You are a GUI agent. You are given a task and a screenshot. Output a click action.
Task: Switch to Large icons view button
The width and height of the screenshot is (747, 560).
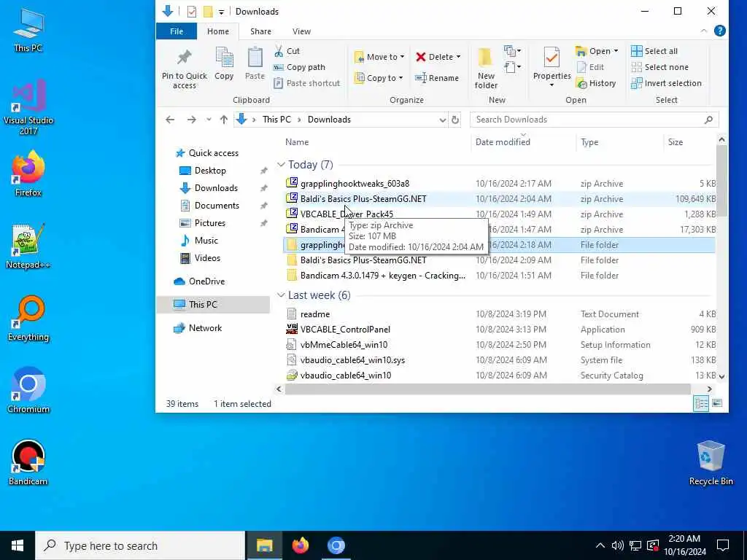pyautogui.click(x=717, y=404)
